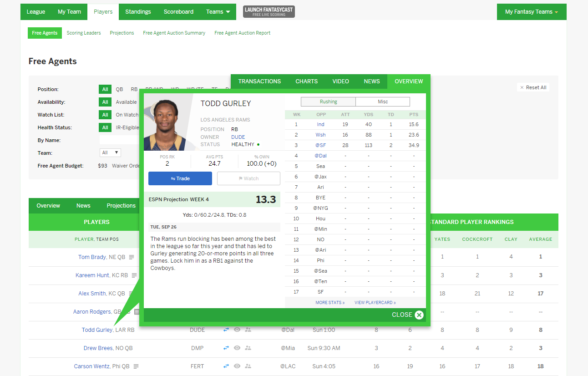Open Alex Smith player link
Screen dimensions: 588x376
click(92, 294)
